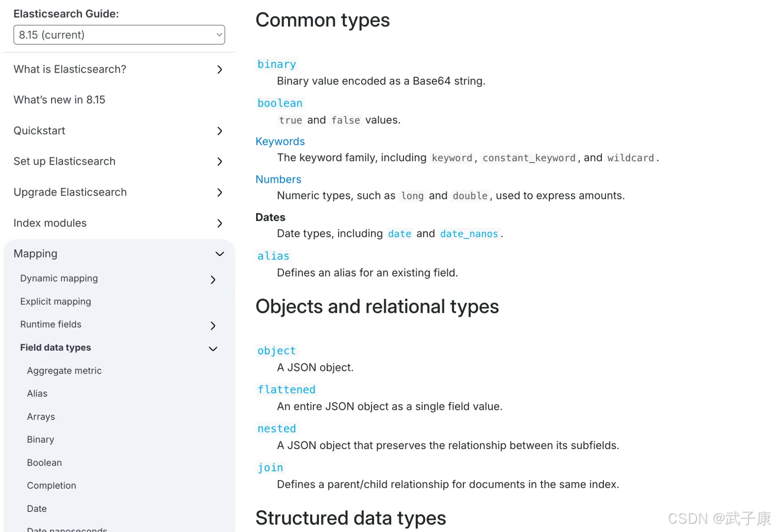Collapse the Field data types chevron

click(x=213, y=349)
